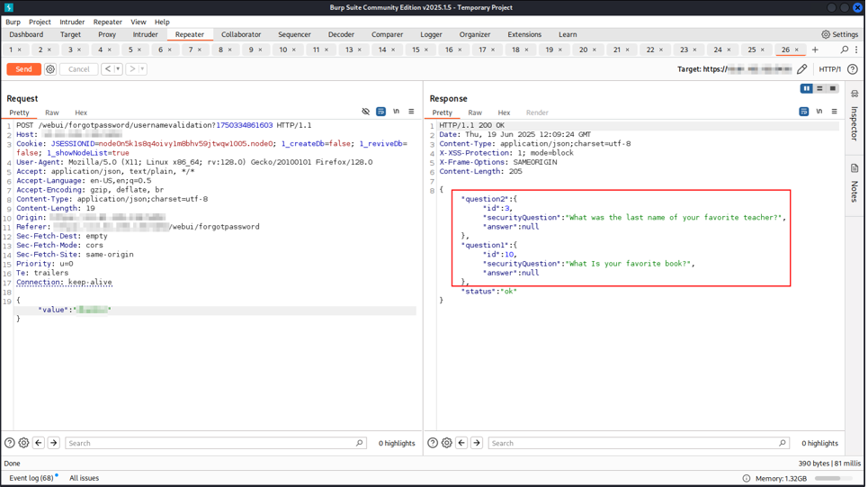Open the send settings gear icon
Screen dimensions: 868x487
tap(50, 69)
